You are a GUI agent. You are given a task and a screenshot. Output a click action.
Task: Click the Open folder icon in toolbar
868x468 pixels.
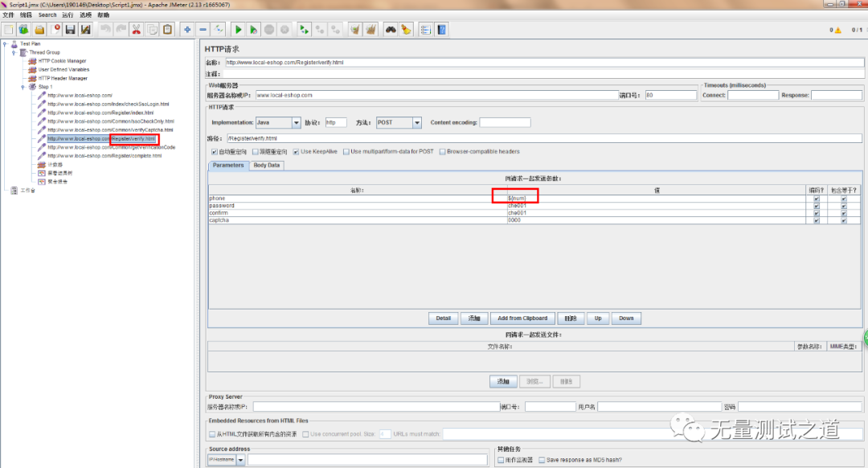(x=39, y=30)
